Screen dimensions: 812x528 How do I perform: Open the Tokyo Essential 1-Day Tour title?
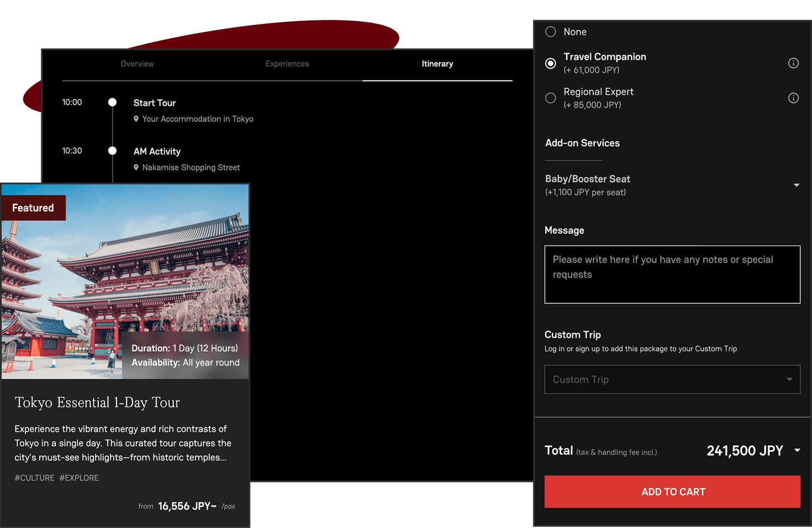pyautogui.click(x=97, y=403)
